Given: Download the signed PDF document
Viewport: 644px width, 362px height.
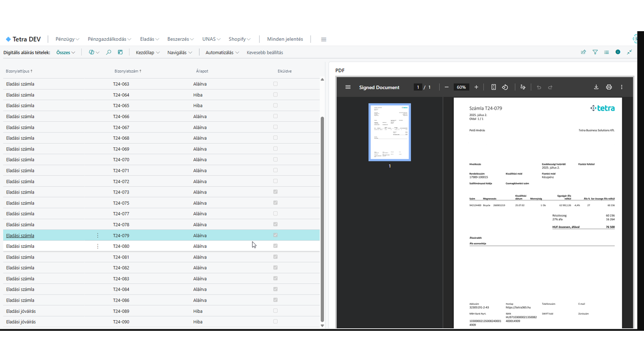Looking at the screenshot, I should click(596, 87).
